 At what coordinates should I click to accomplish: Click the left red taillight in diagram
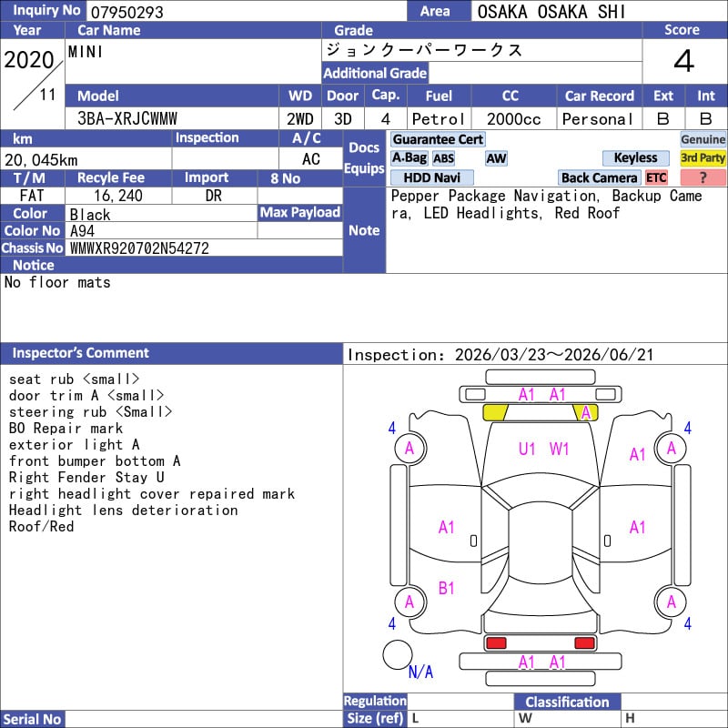pos(496,642)
